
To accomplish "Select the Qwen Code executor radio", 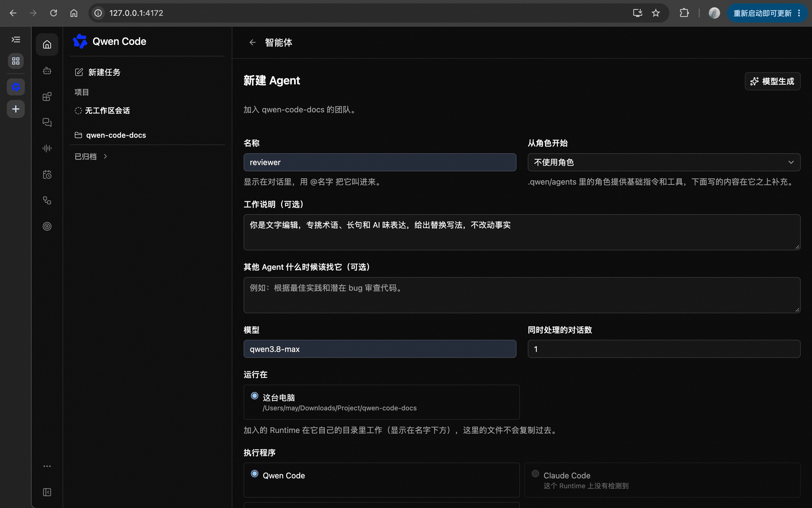I will pos(254,474).
